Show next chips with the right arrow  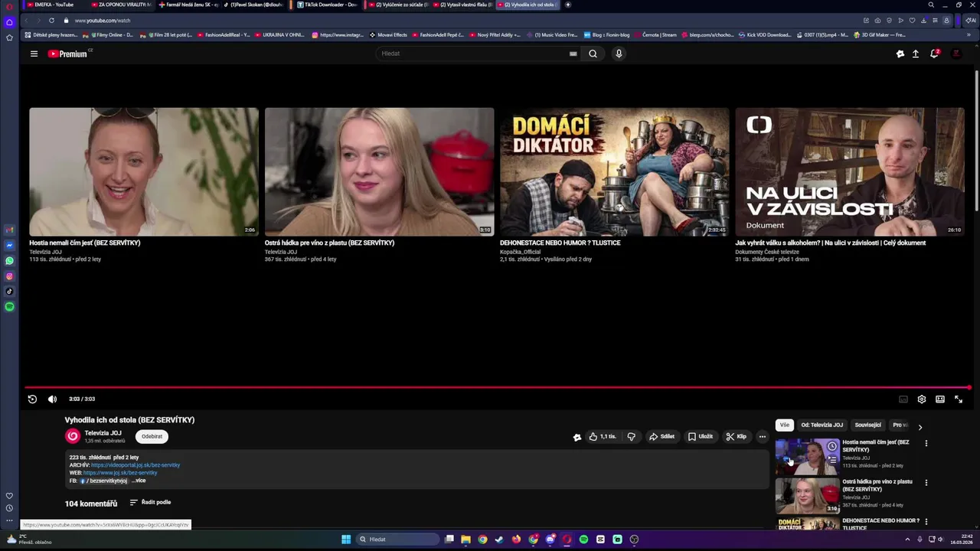[x=920, y=427]
